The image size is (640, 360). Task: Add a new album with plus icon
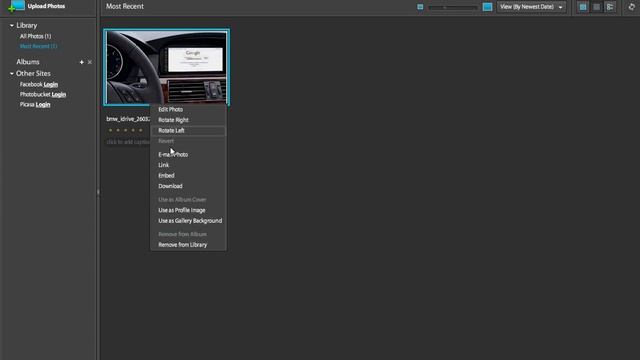[x=82, y=62]
